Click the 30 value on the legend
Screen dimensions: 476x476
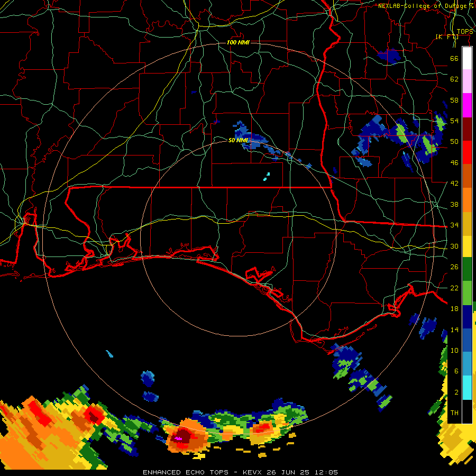pyautogui.click(x=454, y=246)
